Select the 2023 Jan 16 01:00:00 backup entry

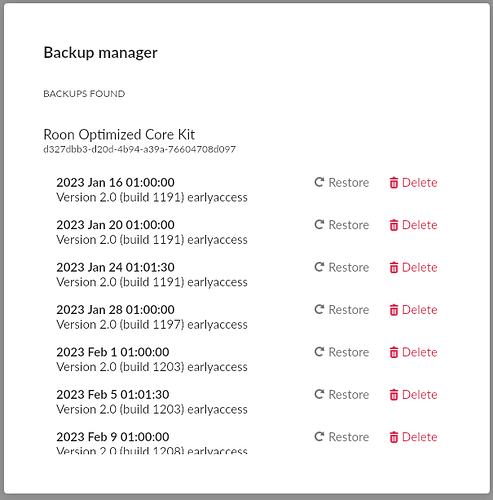[152, 190]
